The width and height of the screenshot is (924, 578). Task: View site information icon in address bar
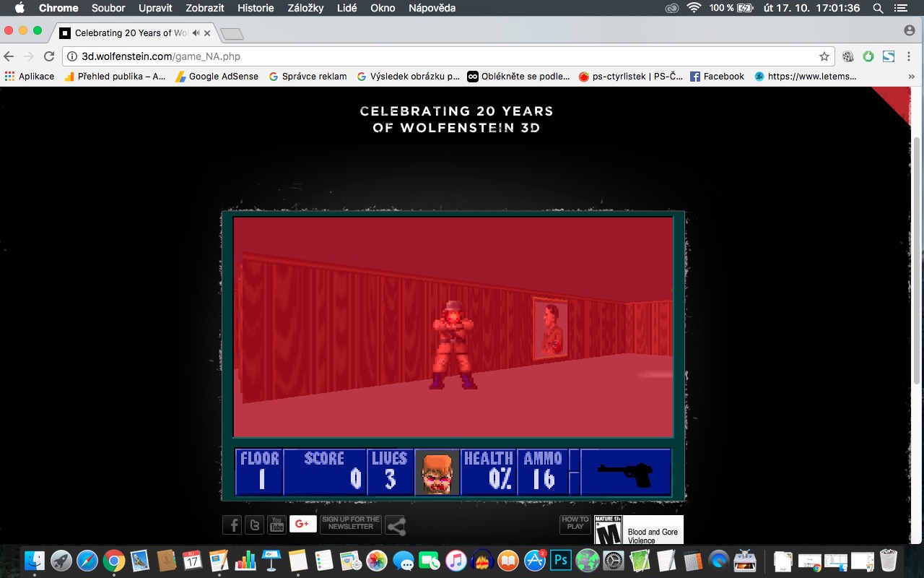coord(72,56)
